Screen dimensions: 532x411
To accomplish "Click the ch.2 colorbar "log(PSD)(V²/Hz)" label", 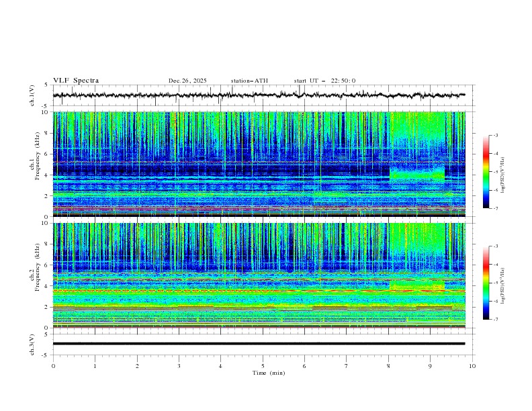I will pyautogui.click(x=503, y=285).
